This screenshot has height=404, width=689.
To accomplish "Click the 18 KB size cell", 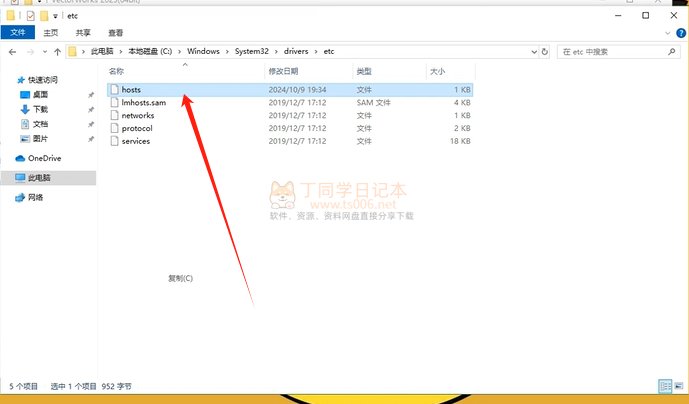I will 460,141.
